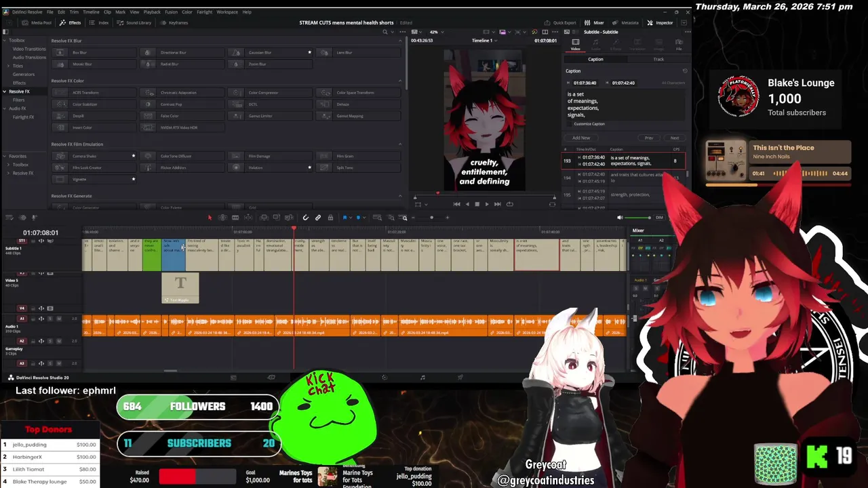Toggle timeline position lock icon
This screenshot has height=488, width=868.
330,218
